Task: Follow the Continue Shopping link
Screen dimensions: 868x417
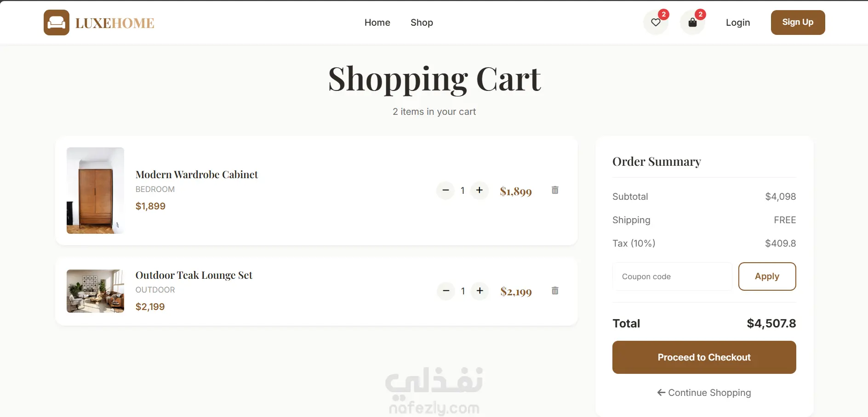Action: [x=704, y=393]
